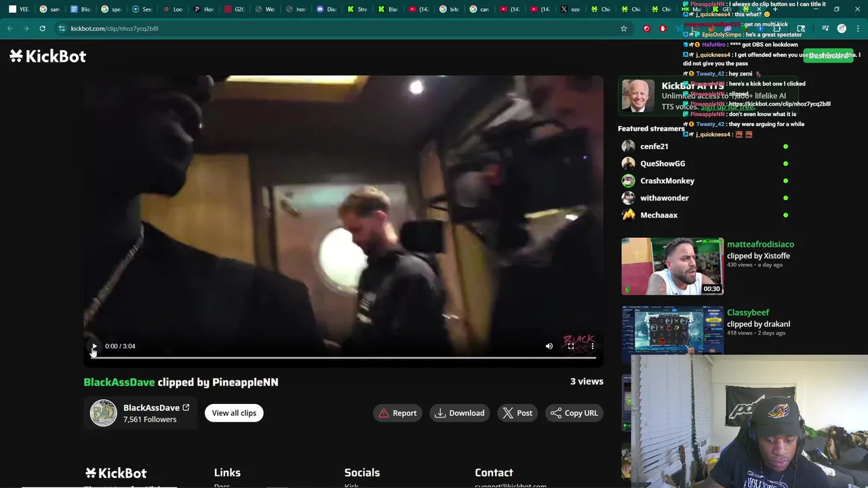Open the matteafrodisiaco channel title link
Viewport: 868px width, 488px height.
[760, 244]
